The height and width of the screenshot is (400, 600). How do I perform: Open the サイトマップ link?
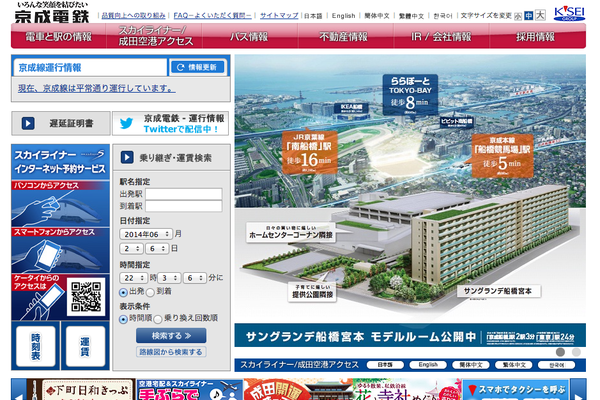tap(279, 15)
